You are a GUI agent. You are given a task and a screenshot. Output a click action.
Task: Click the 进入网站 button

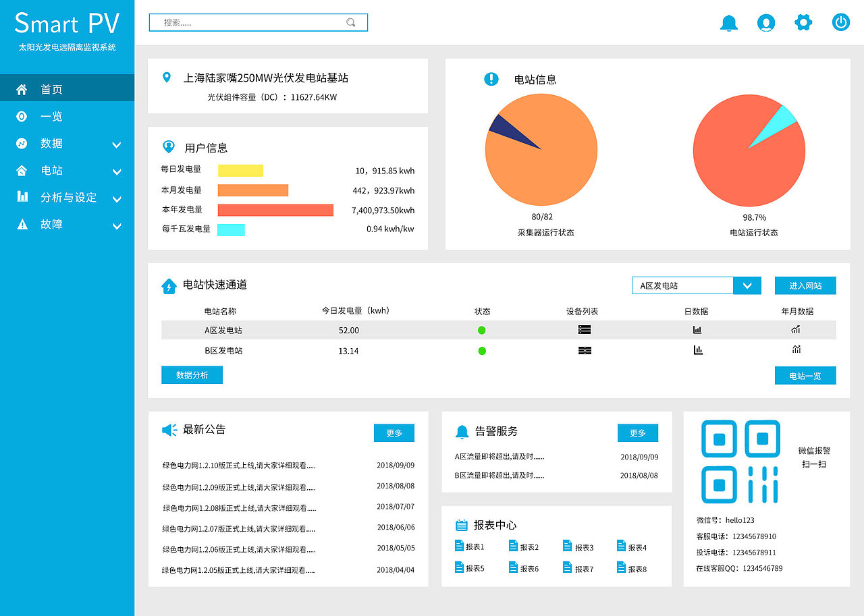pos(805,285)
